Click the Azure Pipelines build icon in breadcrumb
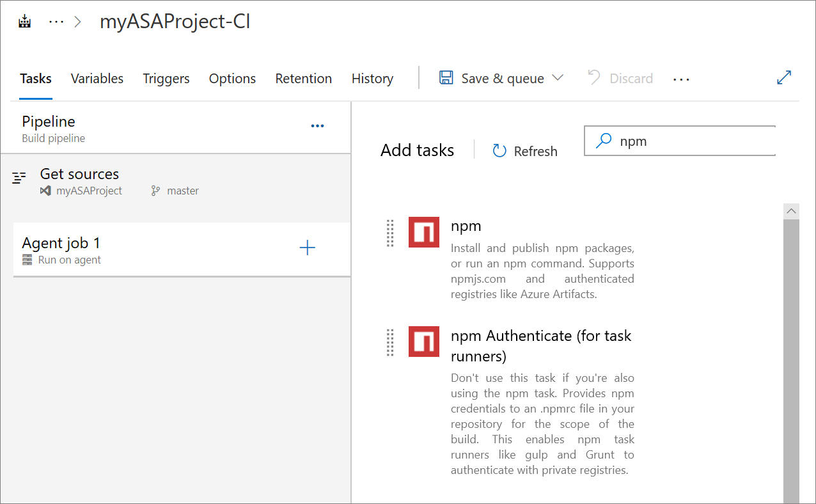This screenshot has width=816, height=504. click(x=24, y=20)
